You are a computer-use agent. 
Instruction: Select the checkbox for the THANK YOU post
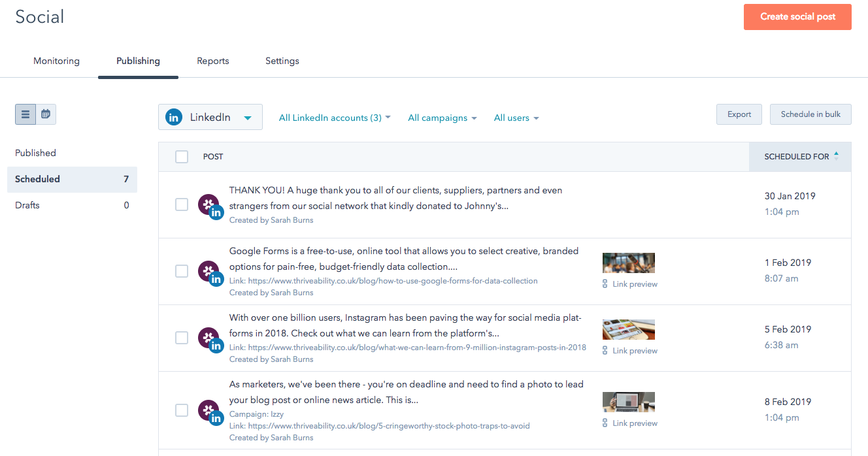click(x=181, y=204)
